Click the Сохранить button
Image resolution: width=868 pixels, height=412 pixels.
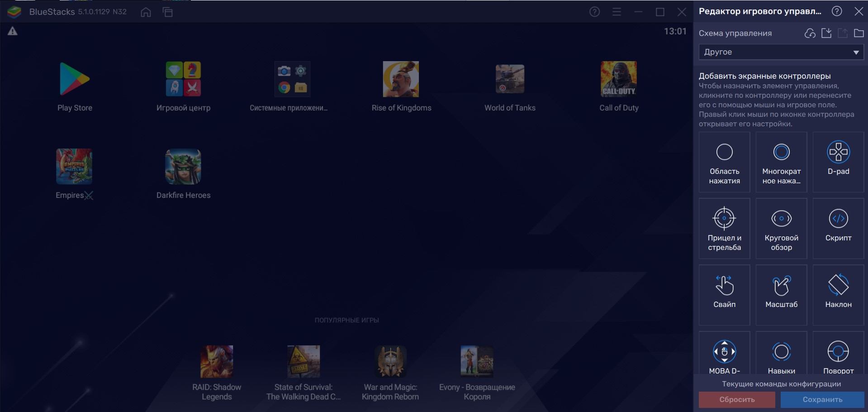click(x=822, y=399)
